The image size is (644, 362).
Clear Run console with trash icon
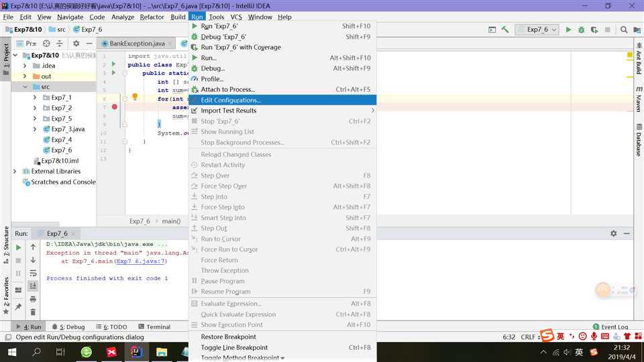coord(33,312)
